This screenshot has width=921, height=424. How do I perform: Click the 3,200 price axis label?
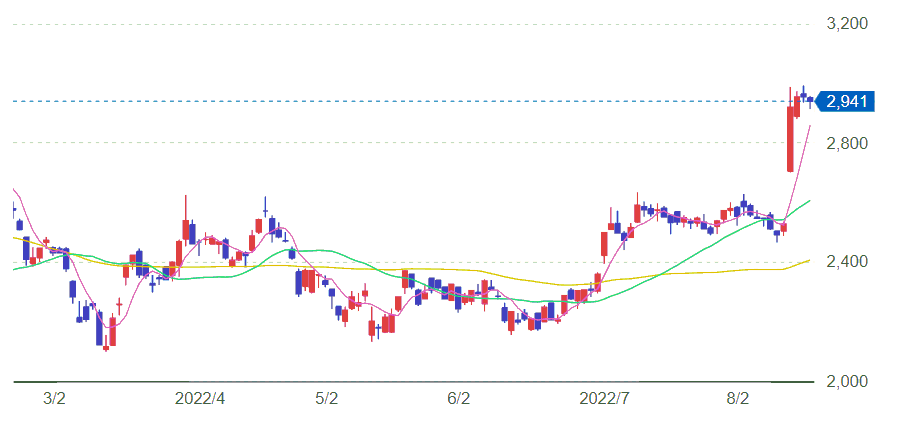click(x=847, y=24)
